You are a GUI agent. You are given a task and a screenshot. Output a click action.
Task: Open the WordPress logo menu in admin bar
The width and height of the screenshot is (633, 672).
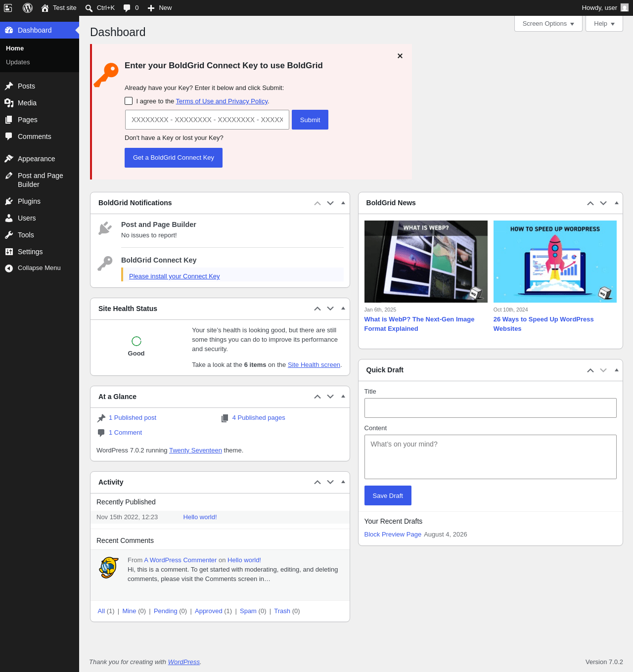click(x=28, y=8)
